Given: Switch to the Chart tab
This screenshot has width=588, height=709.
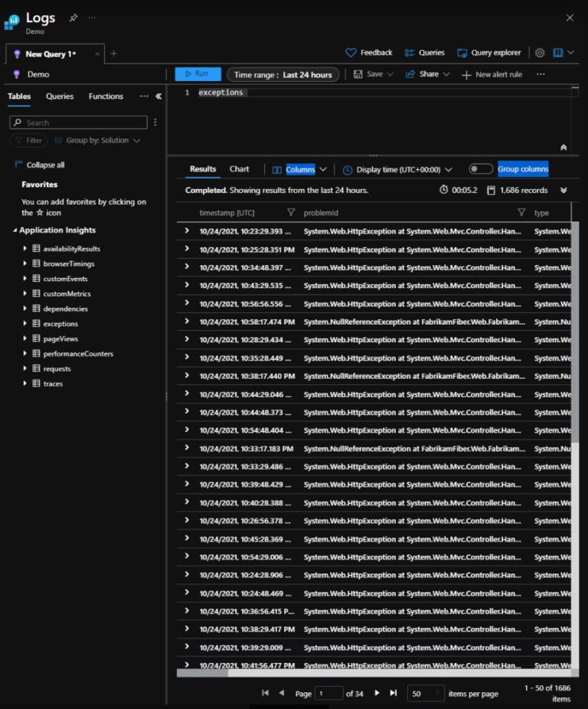Looking at the screenshot, I should point(240,169).
